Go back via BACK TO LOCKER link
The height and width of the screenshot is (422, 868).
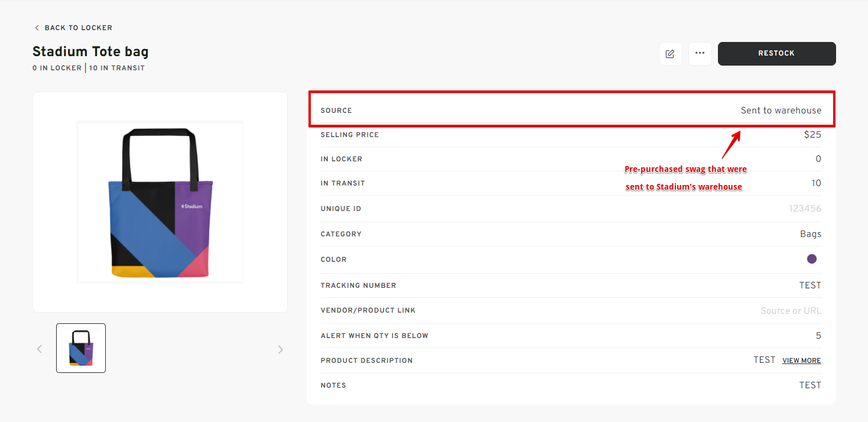point(73,28)
